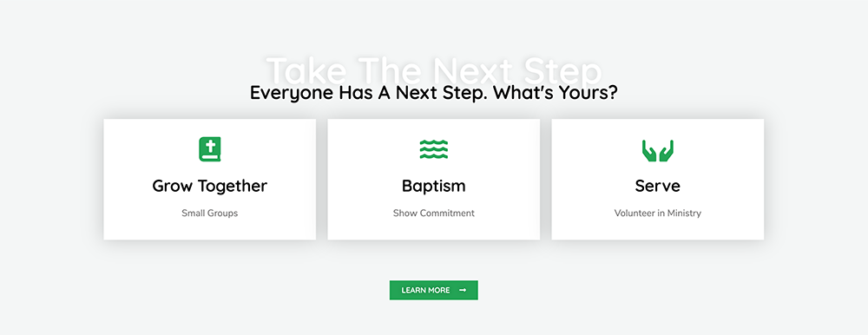Click the green water waves icon

pos(433,149)
